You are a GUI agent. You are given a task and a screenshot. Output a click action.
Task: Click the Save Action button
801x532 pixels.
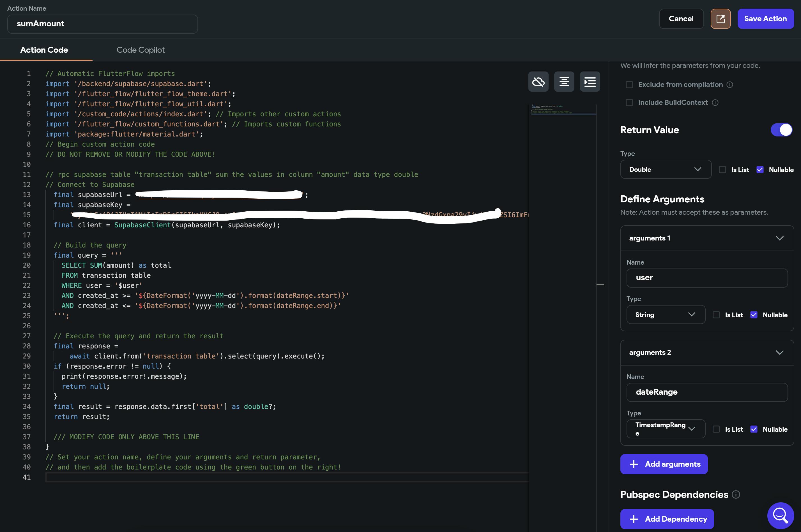tap(765, 19)
